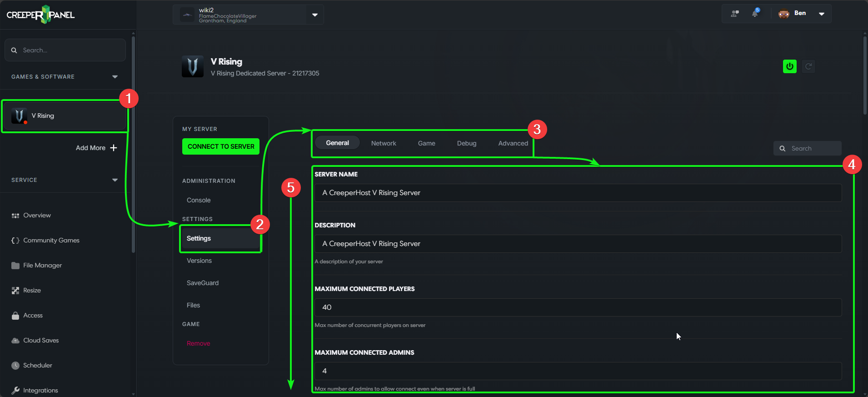
Task: Collapse the Service section
Action: tap(115, 180)
